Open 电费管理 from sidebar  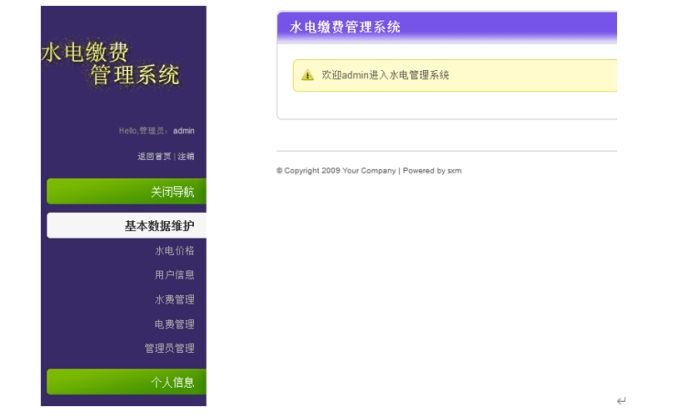click(x=175, y=324)
